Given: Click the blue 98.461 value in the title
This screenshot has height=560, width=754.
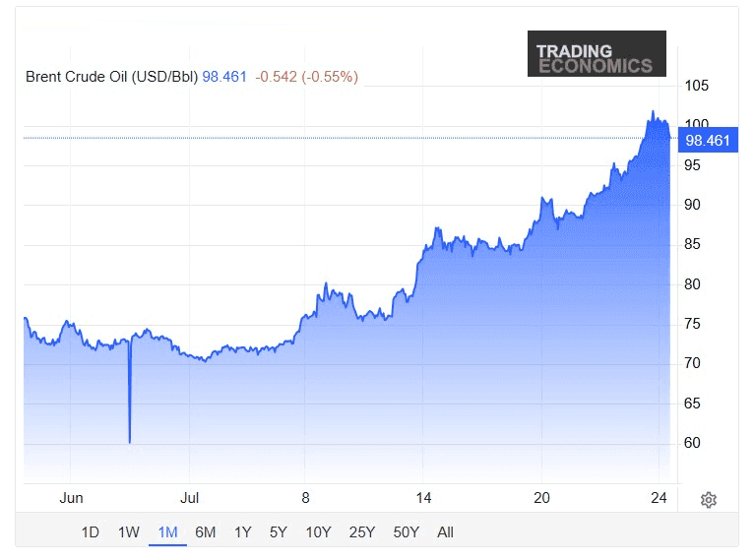Looking at the screenshot, I should pos(224,77).
